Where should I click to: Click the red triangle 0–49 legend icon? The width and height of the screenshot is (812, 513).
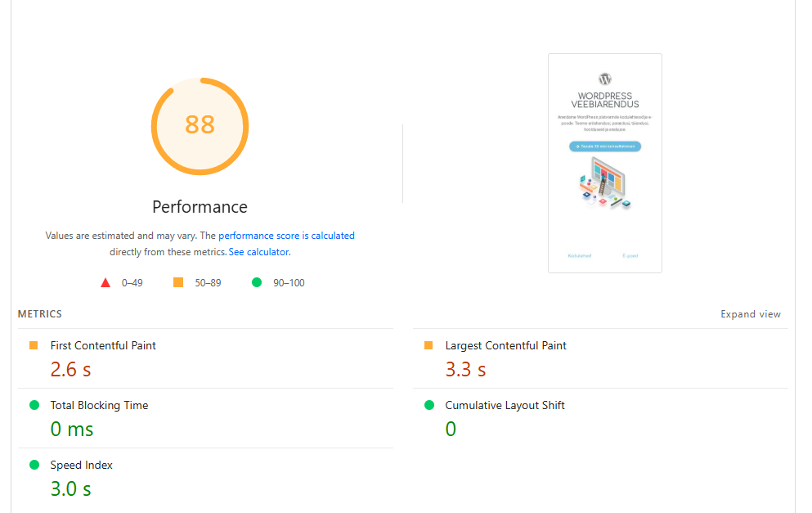click(105, 283)
